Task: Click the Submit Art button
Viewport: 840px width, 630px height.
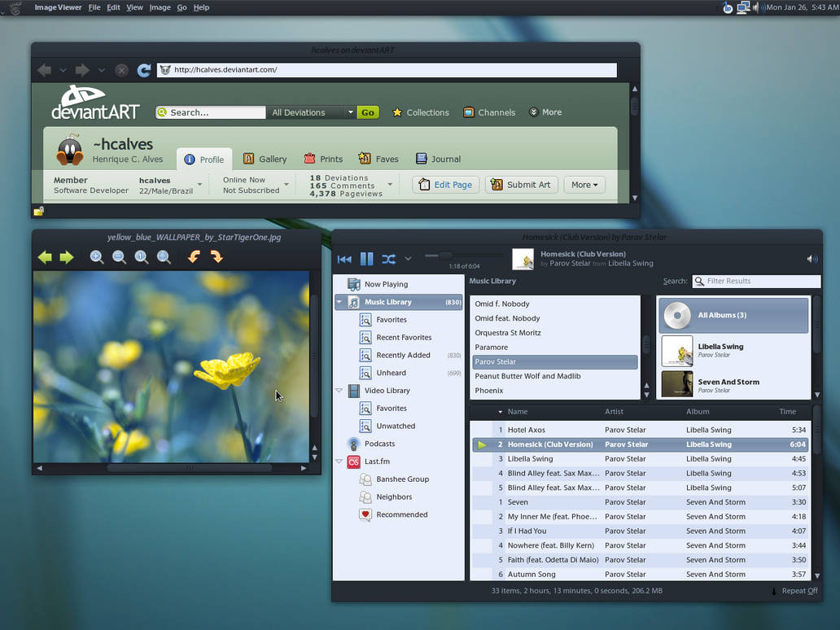Action: pyautogui.click(x=521, y=185)
